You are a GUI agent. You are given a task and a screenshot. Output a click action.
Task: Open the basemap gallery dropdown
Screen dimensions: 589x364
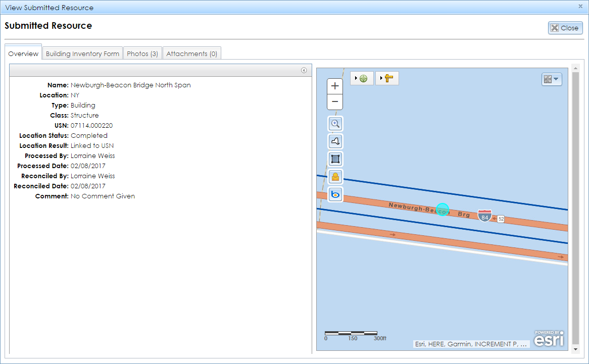click(552, 79)
